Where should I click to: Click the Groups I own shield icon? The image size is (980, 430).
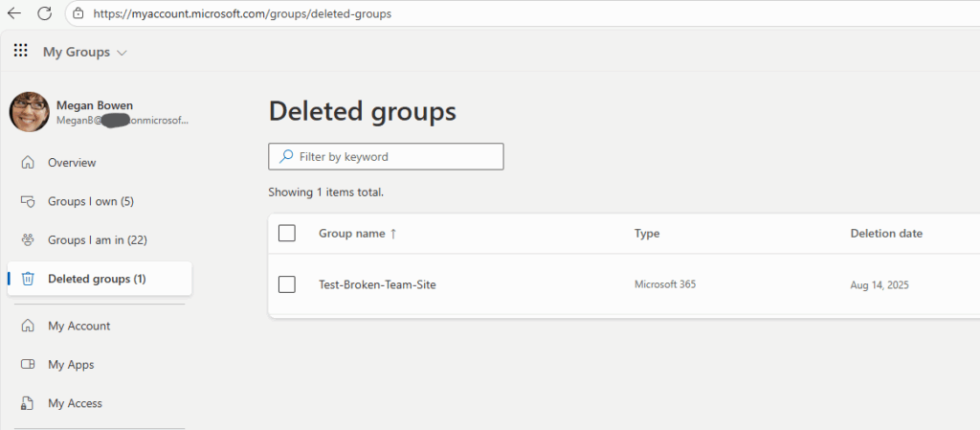click(x=28, y=201)
